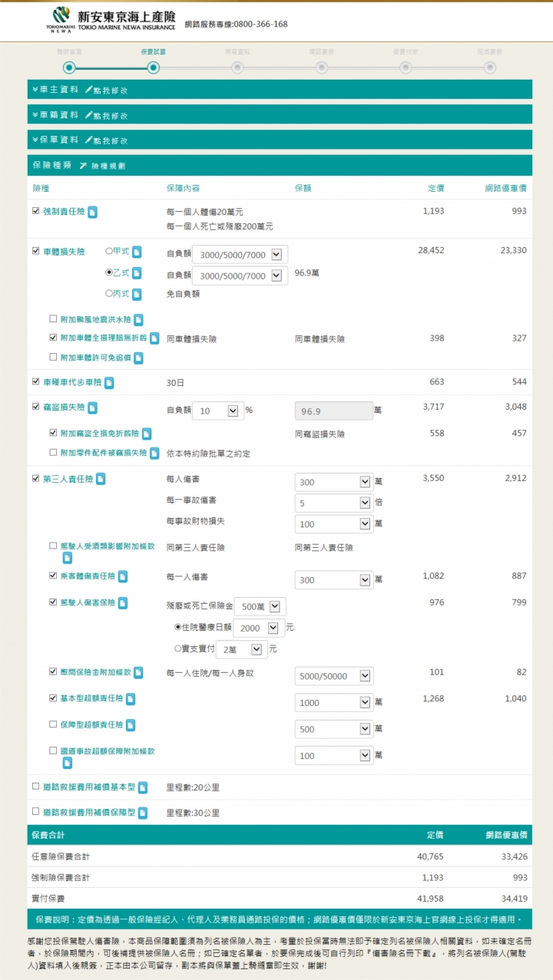Open 每一事故傷害 multiplier dropdown
The image size is (553, 980).
click(334, 503)
